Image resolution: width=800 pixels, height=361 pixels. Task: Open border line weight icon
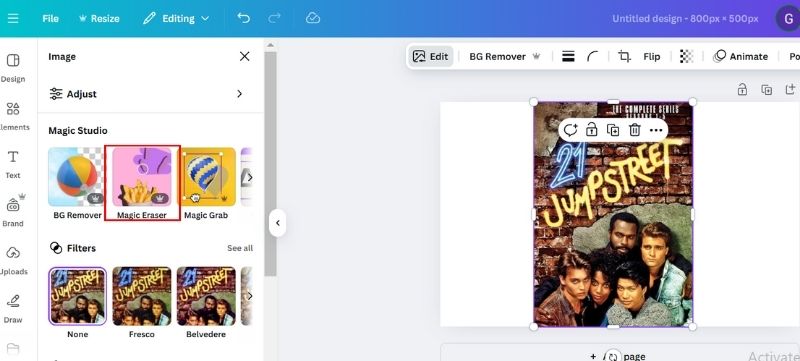[568, 56]
